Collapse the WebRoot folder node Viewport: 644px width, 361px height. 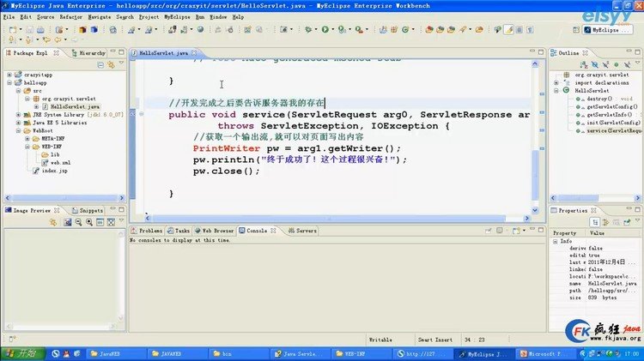coord(18,130)
